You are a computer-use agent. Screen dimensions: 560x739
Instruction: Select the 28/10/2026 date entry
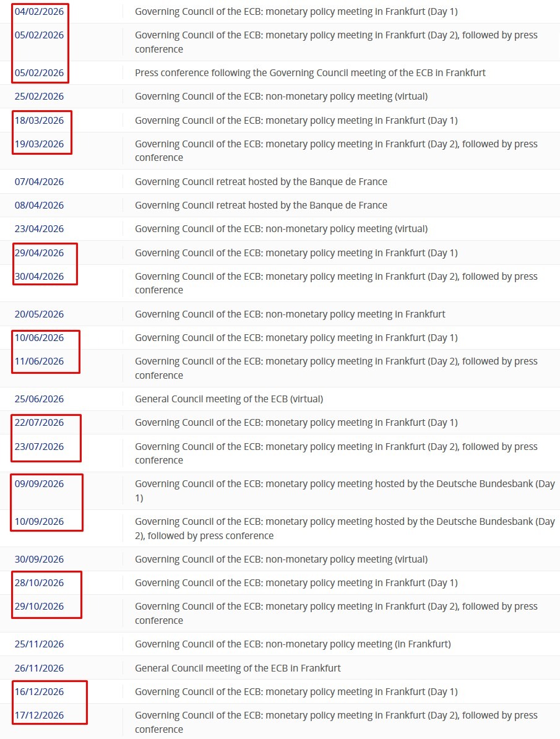[x=39, y=582]
